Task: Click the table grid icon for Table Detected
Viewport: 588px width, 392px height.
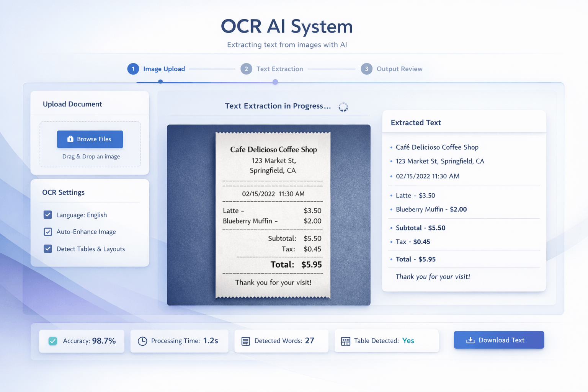Action: (x=346, y=341)
